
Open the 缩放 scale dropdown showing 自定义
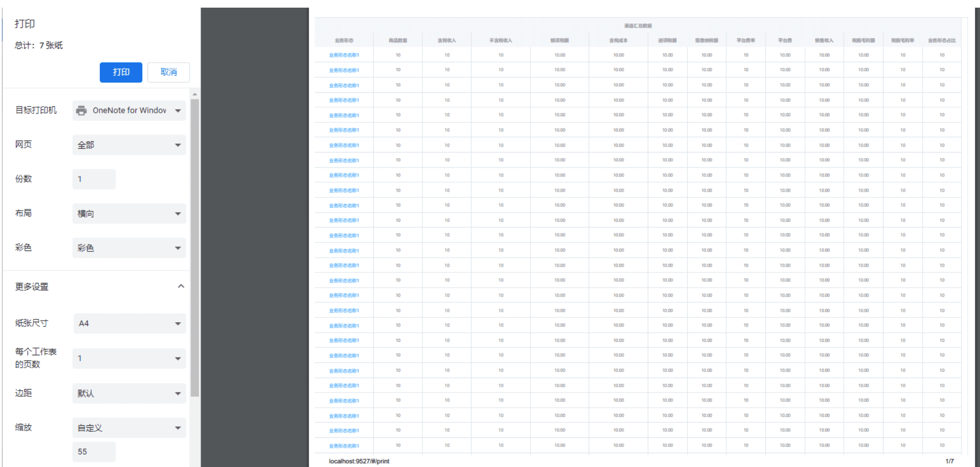[x=129, y=428]
